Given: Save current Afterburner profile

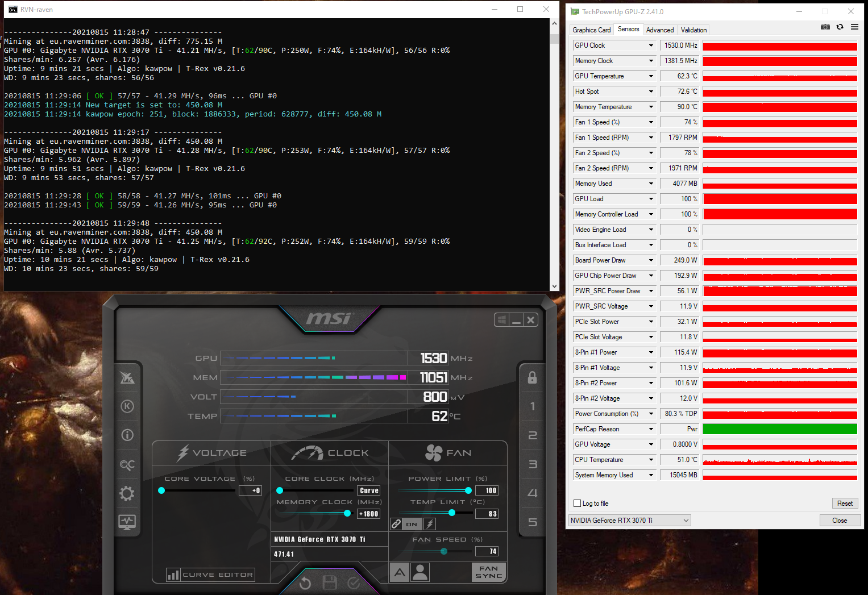Looking at the screenshot, I should (330, 582).
